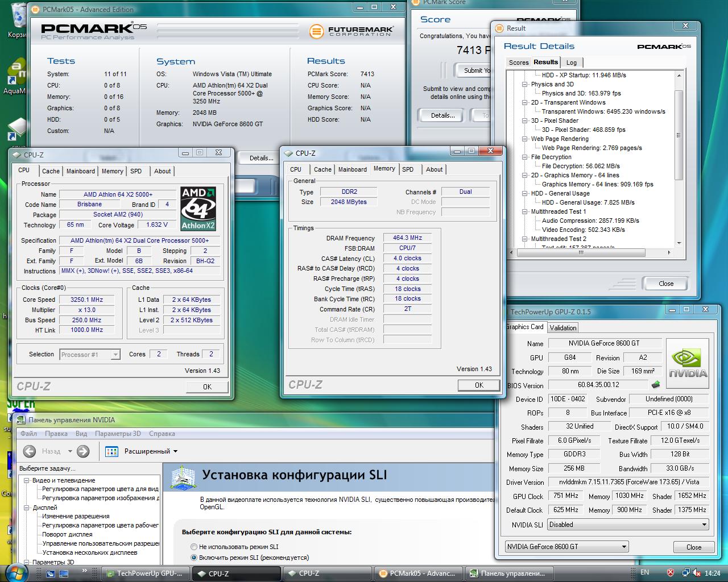Viewport: 728px width, 582px height.
Task: Click the quick launch overflow chevron
Action: pos(85,570)
